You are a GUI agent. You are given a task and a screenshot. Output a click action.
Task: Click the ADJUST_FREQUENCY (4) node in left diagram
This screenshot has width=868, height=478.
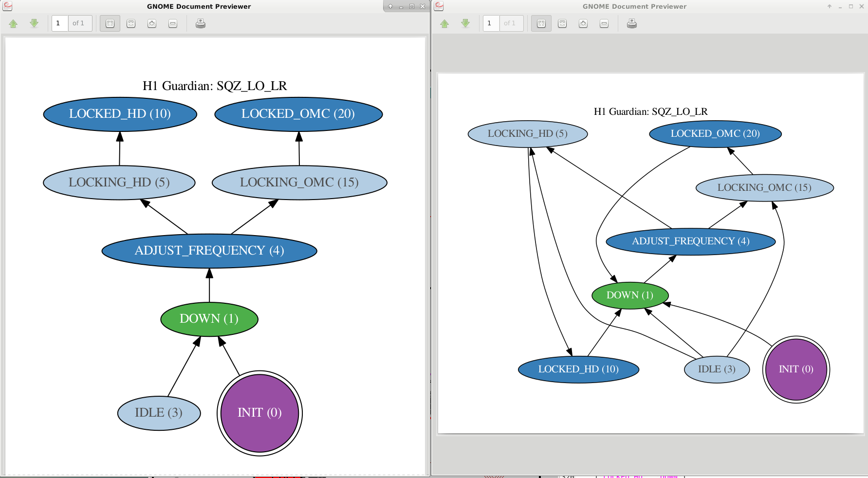click(209, 251)
